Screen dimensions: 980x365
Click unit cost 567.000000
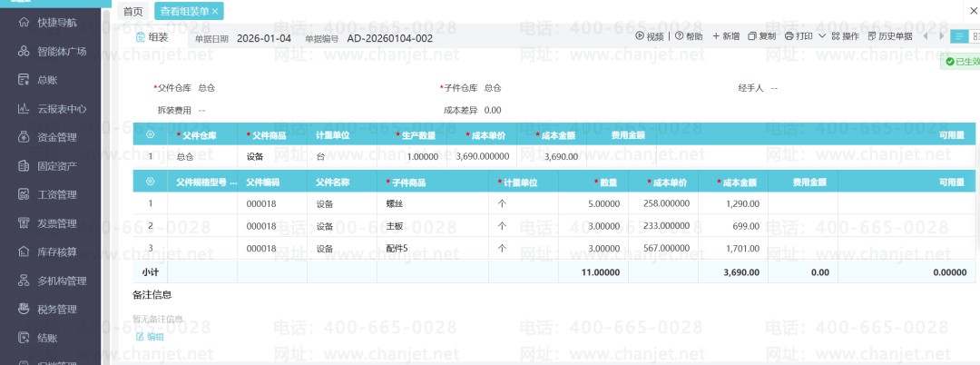point(663,248)
